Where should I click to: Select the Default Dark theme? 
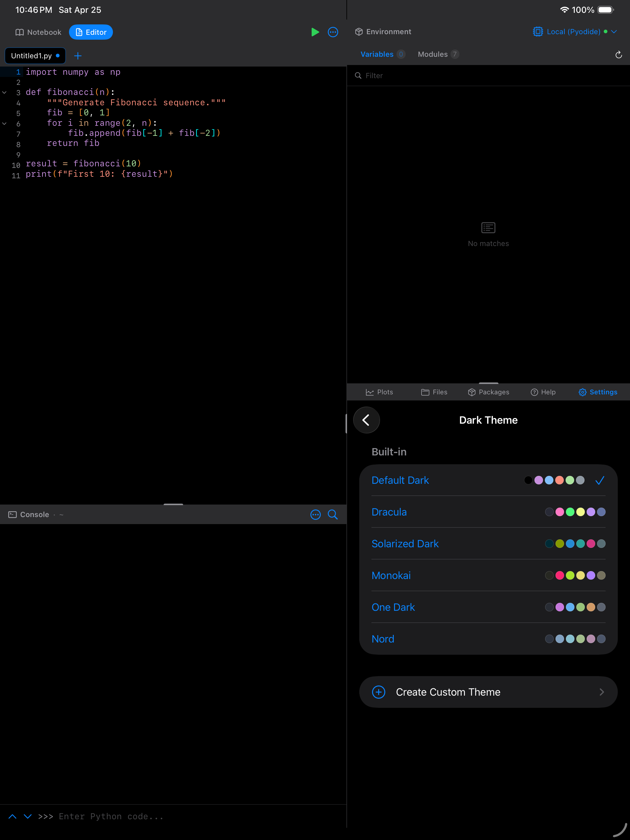pyautogui.click(x=488, y=480)
